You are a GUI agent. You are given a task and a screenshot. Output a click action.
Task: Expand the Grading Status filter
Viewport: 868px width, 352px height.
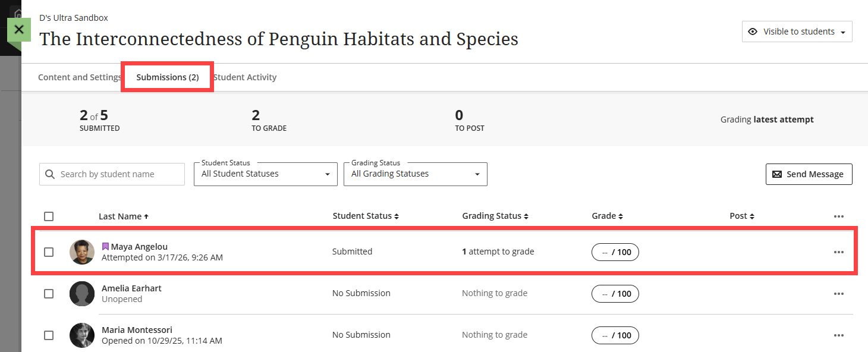click(x=415, y=174)
